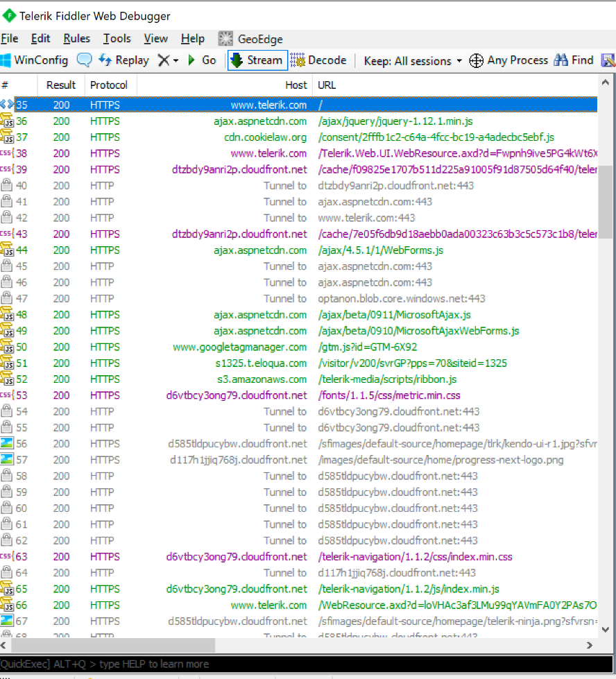Click the Find binoculars button
Screen dimensions: 616x679
tap(574, 60)
